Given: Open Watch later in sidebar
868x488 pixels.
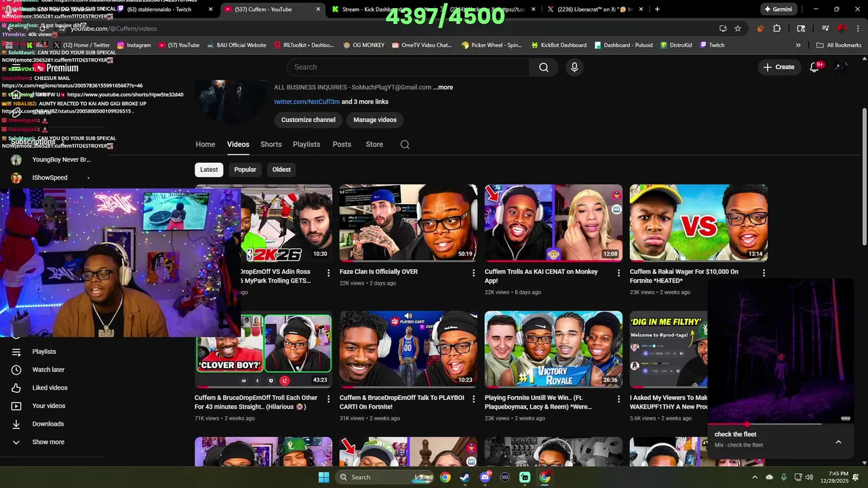Looking at the screenshot, I should tap(48, 370).
